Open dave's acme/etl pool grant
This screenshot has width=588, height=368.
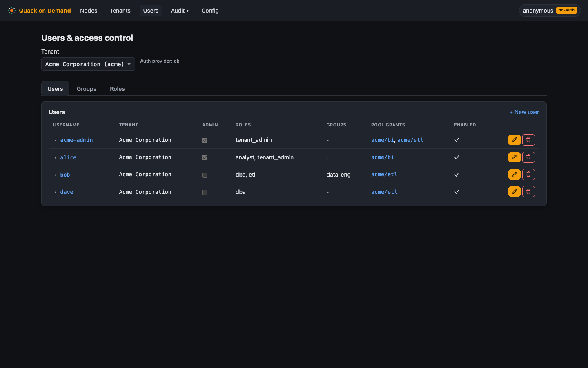[x=384, y=192]
